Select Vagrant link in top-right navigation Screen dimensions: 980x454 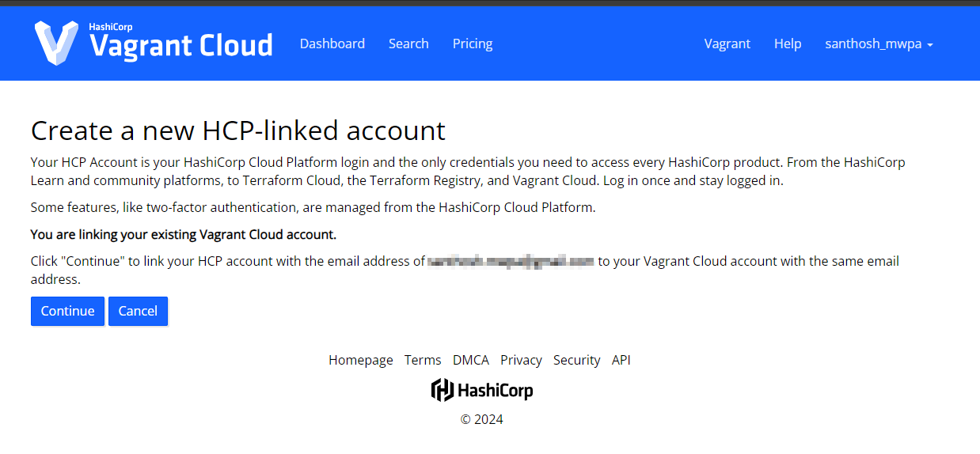tap(727, 44)
